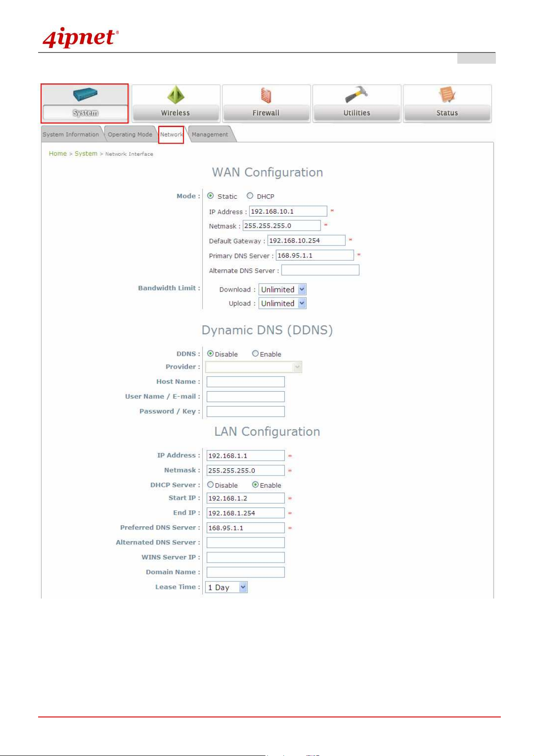This screenshot has width=534, height=756.
Task: Click the Wireless main menu button
Action: coord(176,113)
